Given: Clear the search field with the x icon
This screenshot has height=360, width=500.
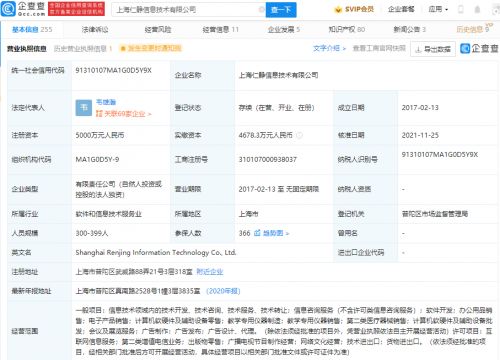Looking at the screenshot, I should pos(262,10).
